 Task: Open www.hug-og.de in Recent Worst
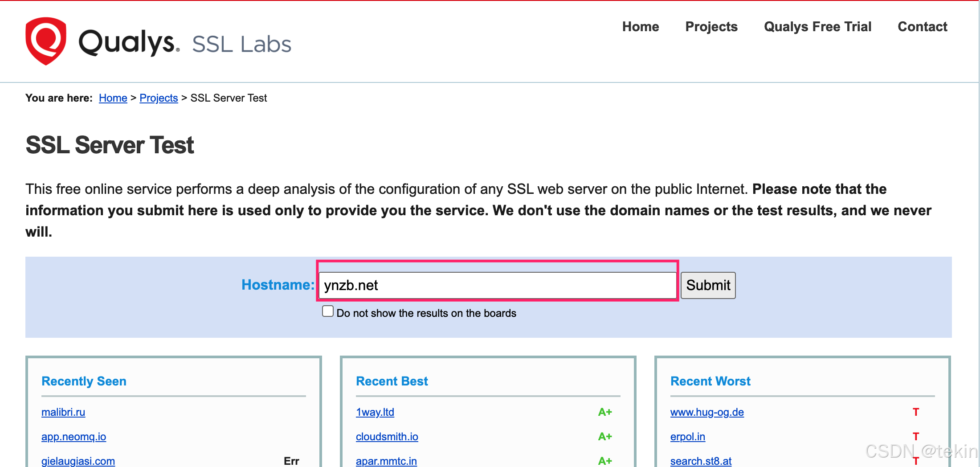707,412
